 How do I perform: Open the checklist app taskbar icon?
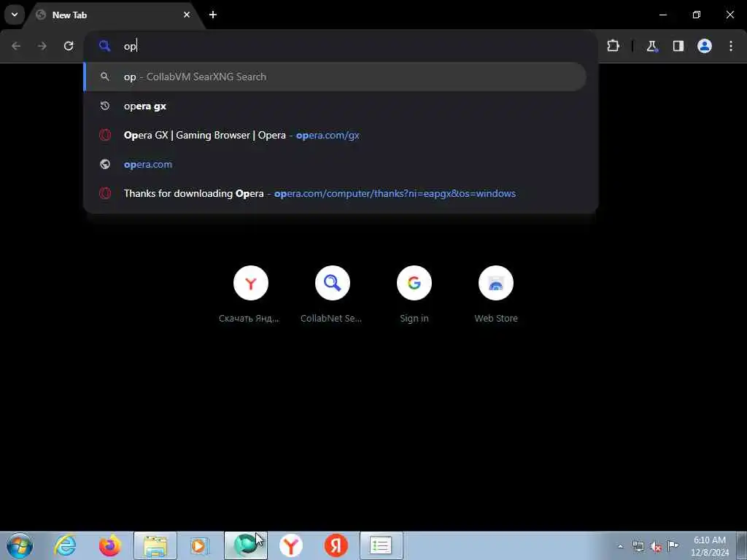(x=381, y=545)
